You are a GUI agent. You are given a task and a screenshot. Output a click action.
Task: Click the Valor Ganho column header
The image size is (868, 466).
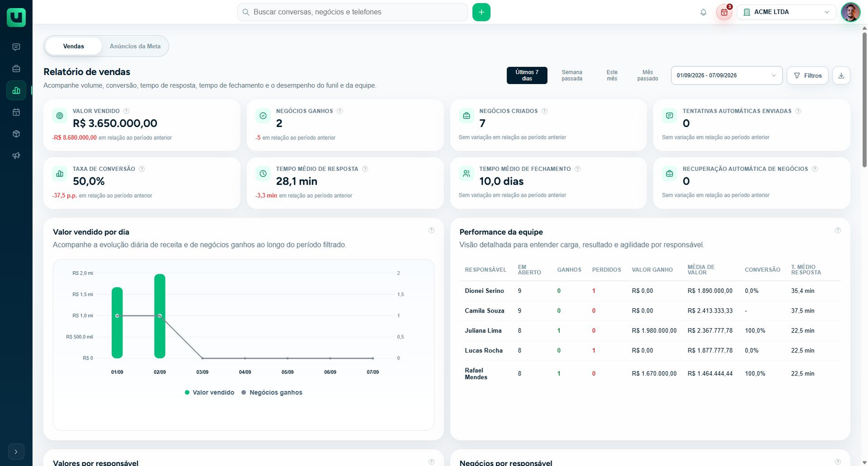coord(652,270)
